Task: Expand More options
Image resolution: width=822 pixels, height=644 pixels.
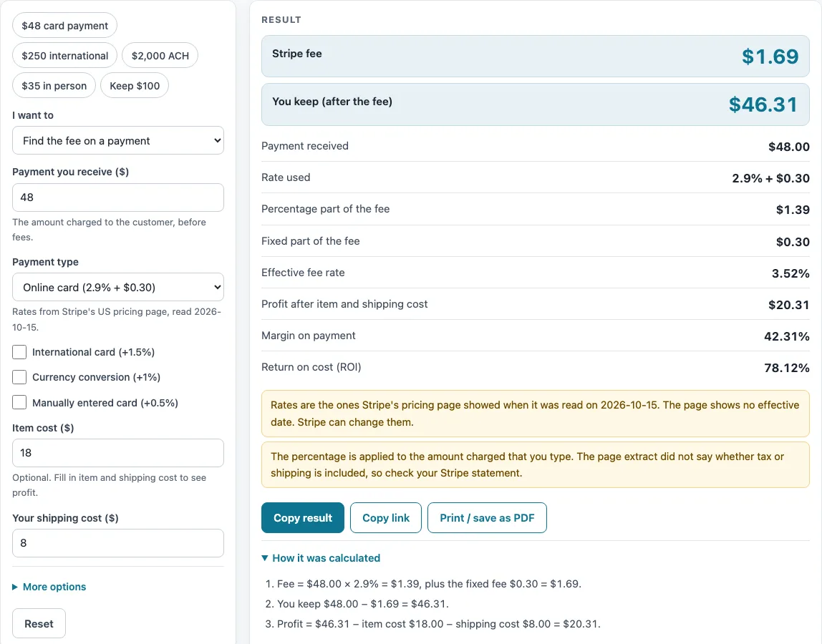Action: click(x=49, y=587)
